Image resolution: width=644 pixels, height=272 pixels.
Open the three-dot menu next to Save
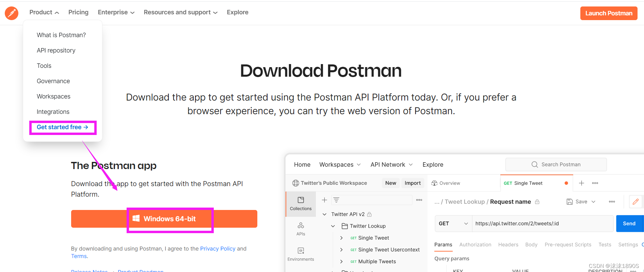[612, 202]
